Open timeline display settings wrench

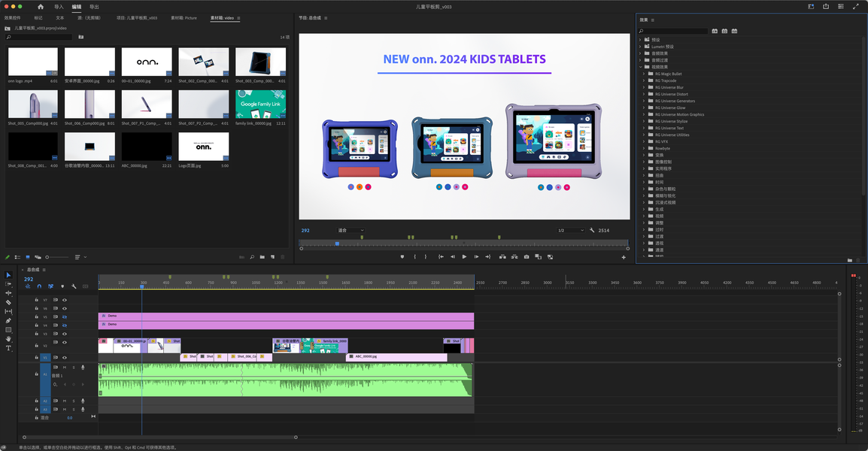point(74,286)
